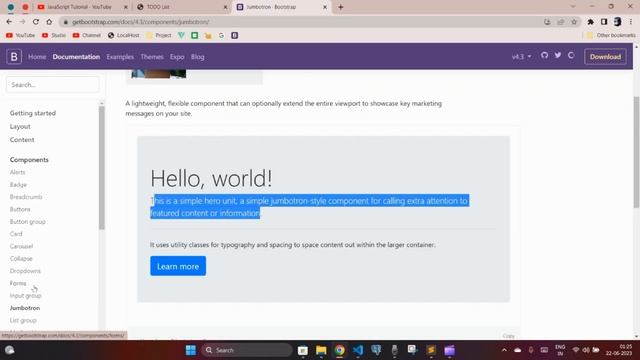This screenshot has height=360, width=640.
Task: Open the Chrome three-dot menu
Action: point(631,22)
